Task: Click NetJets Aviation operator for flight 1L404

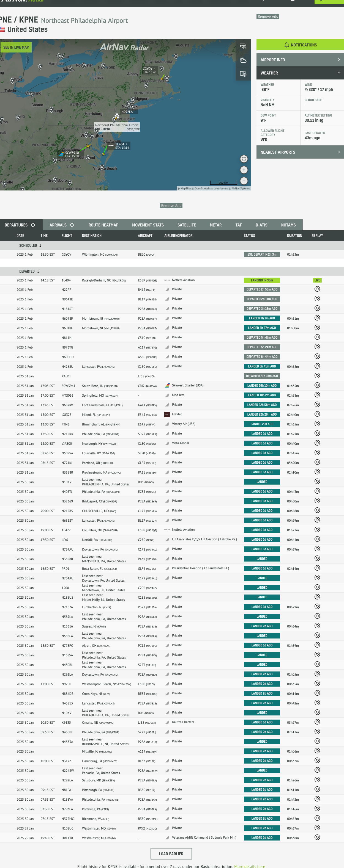Action: click(x=183, y=280)
